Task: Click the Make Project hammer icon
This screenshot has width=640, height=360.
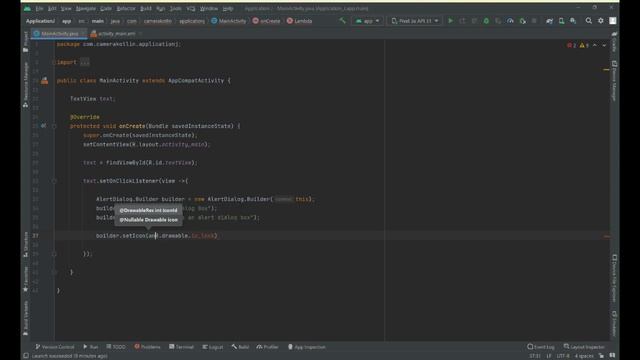Action: (342, 21)
